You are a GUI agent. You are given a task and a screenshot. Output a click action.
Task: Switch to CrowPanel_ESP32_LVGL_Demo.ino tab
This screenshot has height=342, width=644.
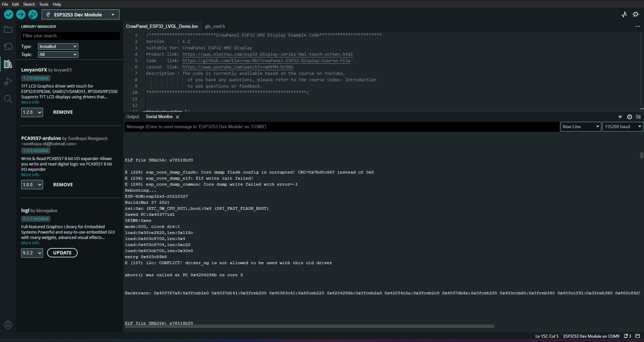(x=162, y=26)
